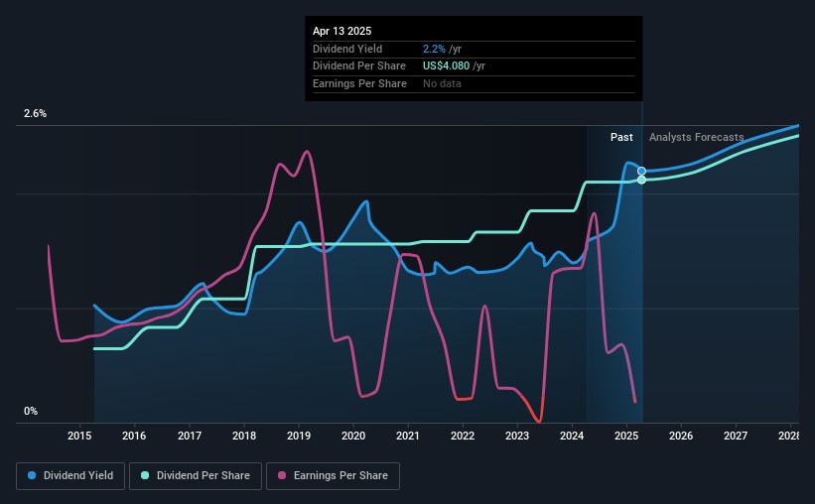Click the 'No data' earnings tooltip value
This screenshot has height=504, width=815.
[x=443, y=84]
